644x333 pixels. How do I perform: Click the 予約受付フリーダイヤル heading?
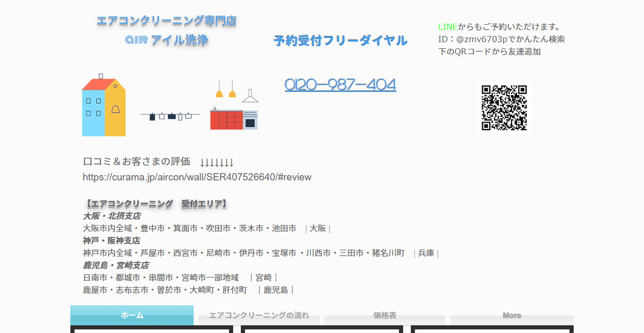pyautogui.click(x=340, y=41)
